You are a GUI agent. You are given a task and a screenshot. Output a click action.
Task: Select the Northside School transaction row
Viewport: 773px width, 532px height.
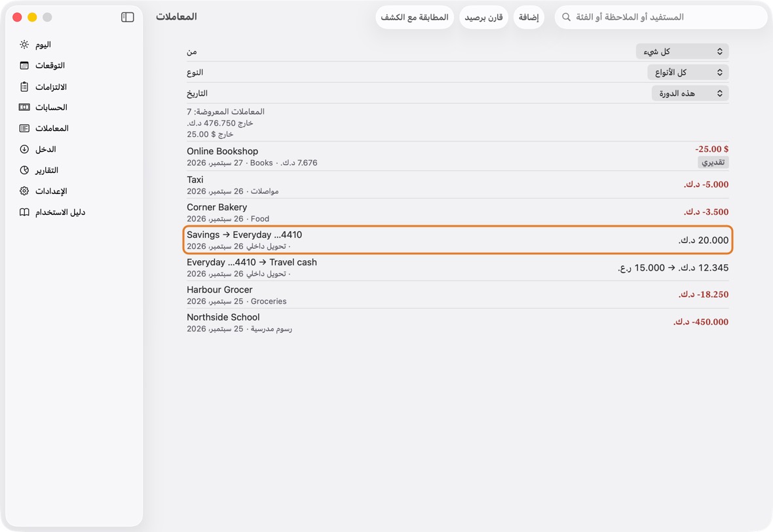click(x=457, y=322)
